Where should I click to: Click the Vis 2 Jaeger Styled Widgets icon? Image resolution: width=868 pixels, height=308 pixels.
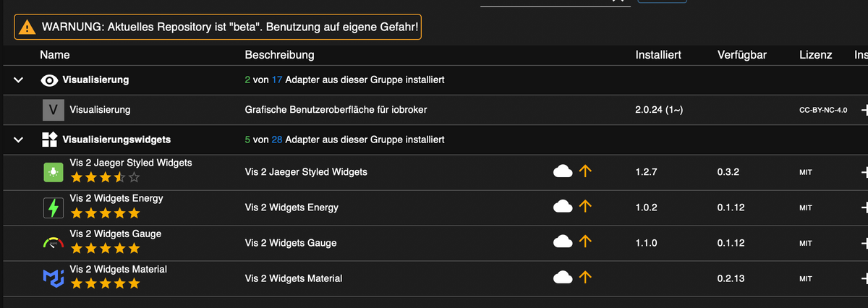point(54,172)
